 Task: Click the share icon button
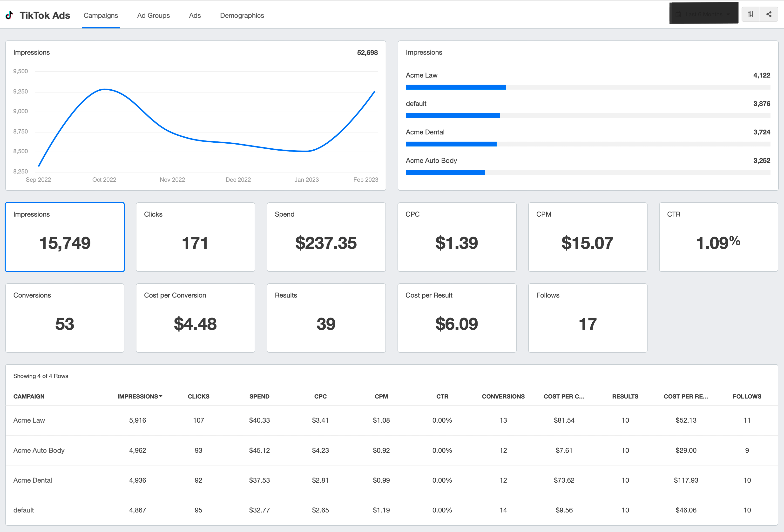click(x=769, y=14)
